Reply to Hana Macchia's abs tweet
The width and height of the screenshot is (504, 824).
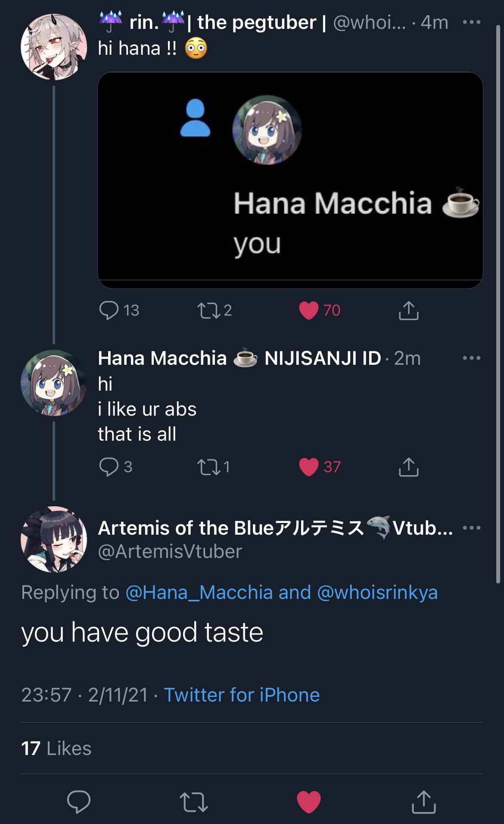point(109,467)
